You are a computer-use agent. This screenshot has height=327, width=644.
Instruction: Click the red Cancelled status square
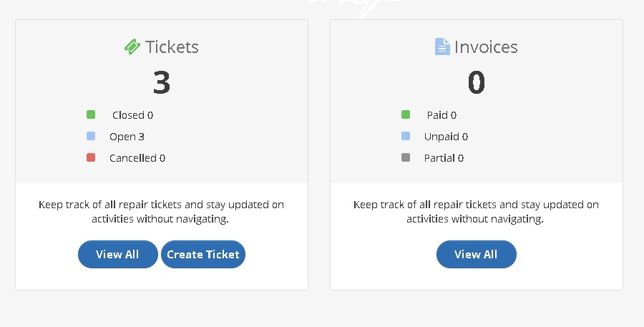coord(91,157)
